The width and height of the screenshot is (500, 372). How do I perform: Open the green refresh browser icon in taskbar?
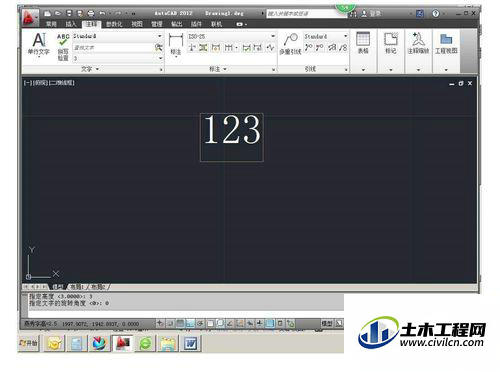145,343
